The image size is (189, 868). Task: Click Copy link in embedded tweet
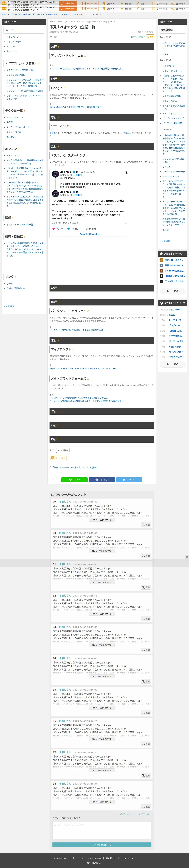[89, 229]
